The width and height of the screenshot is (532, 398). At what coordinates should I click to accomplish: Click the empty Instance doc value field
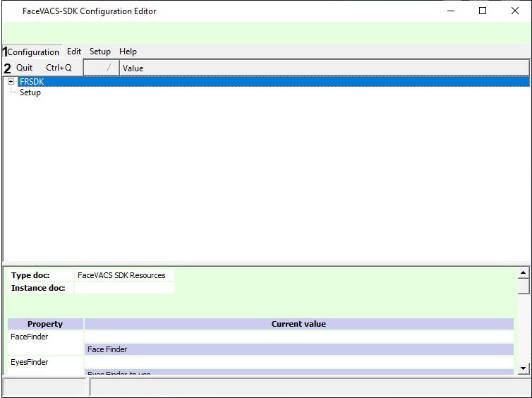124,288
